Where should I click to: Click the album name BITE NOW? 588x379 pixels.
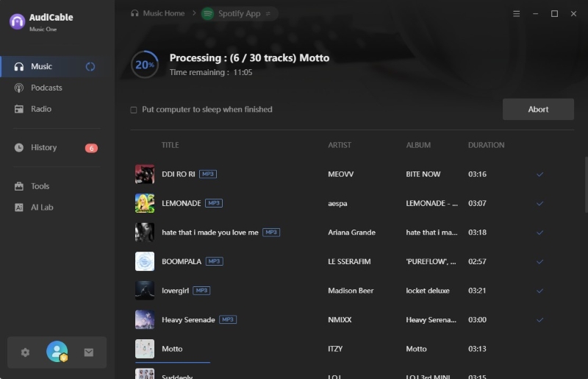(x=423, y=174)
